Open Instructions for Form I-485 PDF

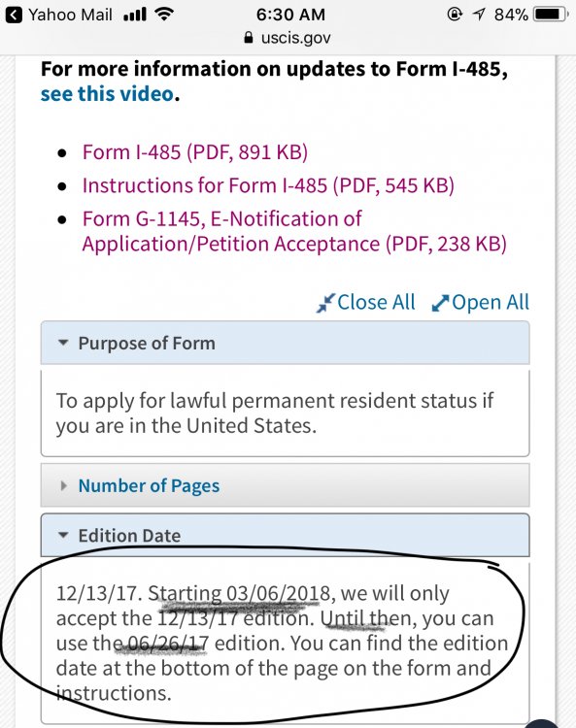pyautogui.click(x=268, y=185)
